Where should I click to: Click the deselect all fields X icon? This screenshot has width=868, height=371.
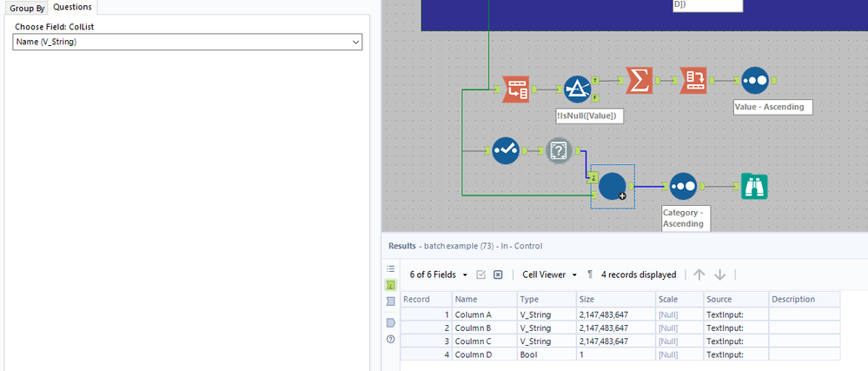coord(498,275)
